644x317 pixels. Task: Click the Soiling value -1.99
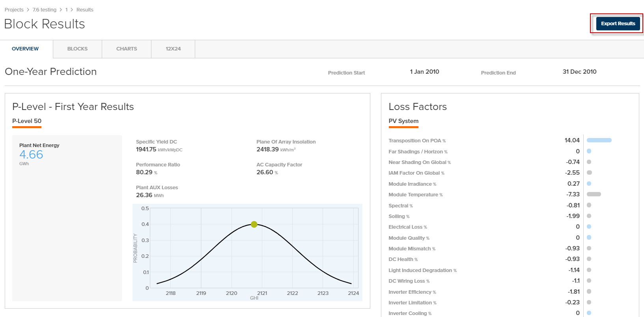[573, 216]
